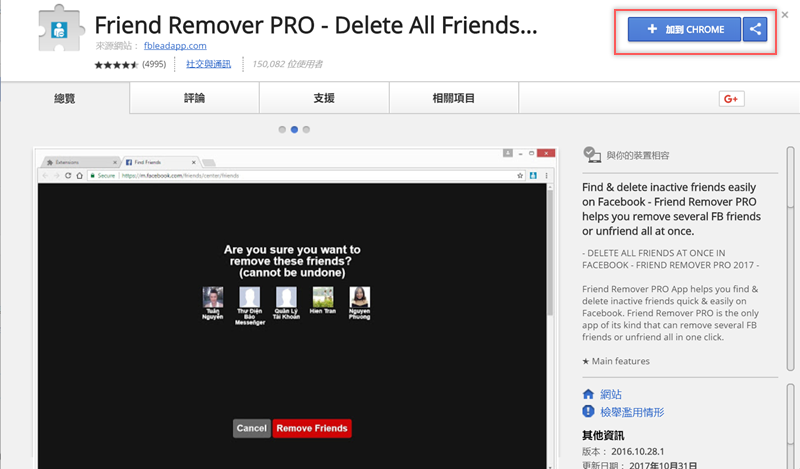Click the extension screenshot preview image
This screenshot has height=469, width=800.
(295, 308)
